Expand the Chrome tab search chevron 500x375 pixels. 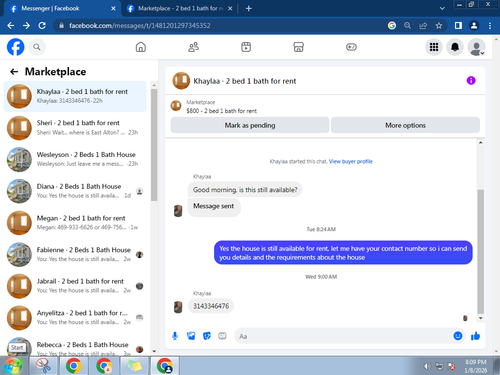pos(442,8)
